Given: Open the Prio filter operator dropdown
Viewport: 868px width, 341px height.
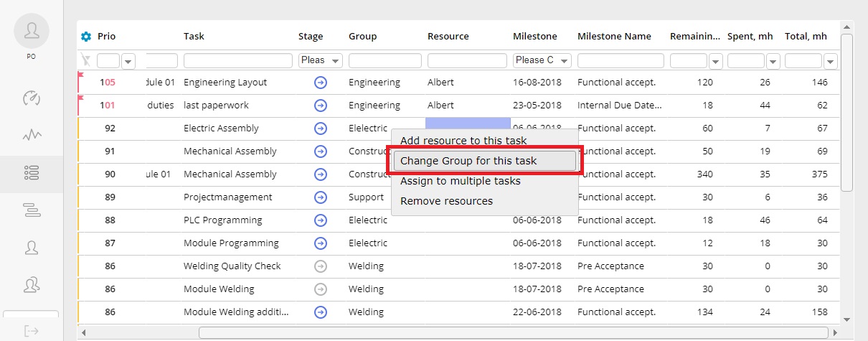Looking at the screenshot, I should click(x=128, y=61).
